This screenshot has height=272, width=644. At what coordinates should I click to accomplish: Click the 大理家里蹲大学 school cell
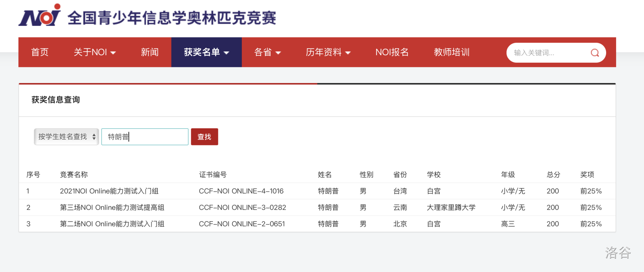(x=451, y=207)
